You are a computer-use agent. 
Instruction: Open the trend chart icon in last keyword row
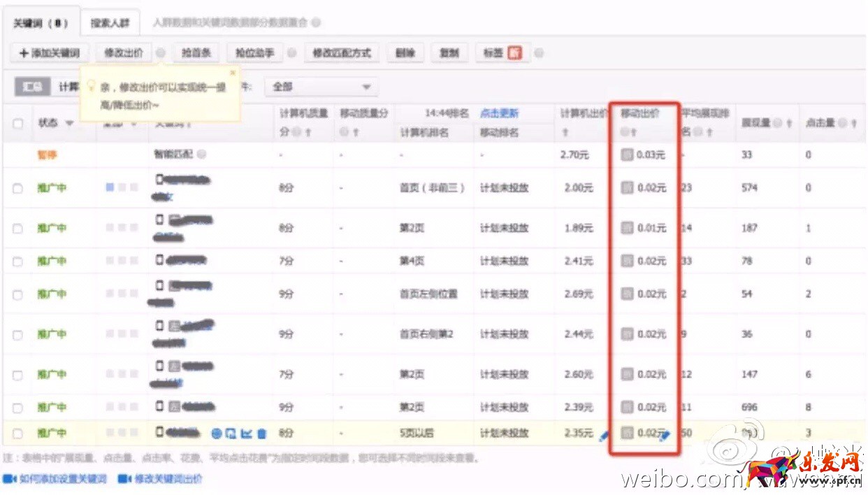(246, 433)
